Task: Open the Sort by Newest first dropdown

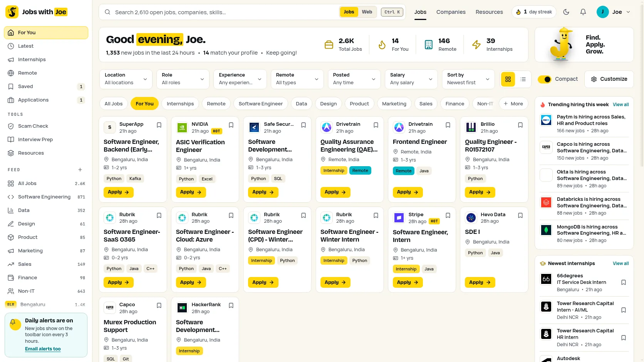Action: point(468,79)
